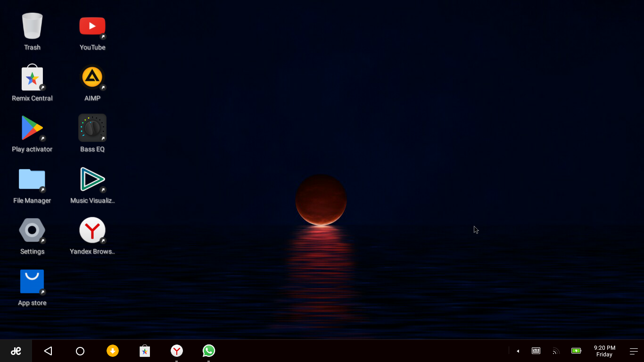Open Remix Central desktop shortcut
Viewport: 644px width, 362px height.
pos(32,78)
